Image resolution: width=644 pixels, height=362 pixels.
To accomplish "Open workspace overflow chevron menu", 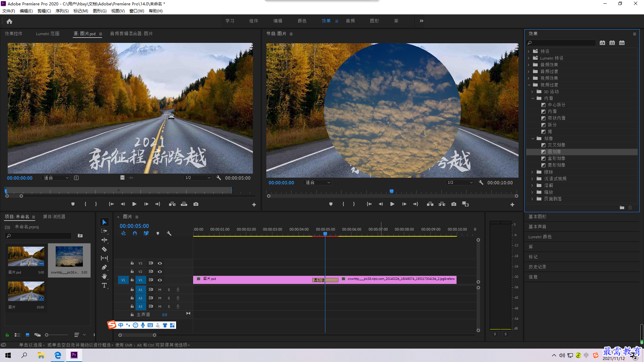I will [x=421, y=21].
